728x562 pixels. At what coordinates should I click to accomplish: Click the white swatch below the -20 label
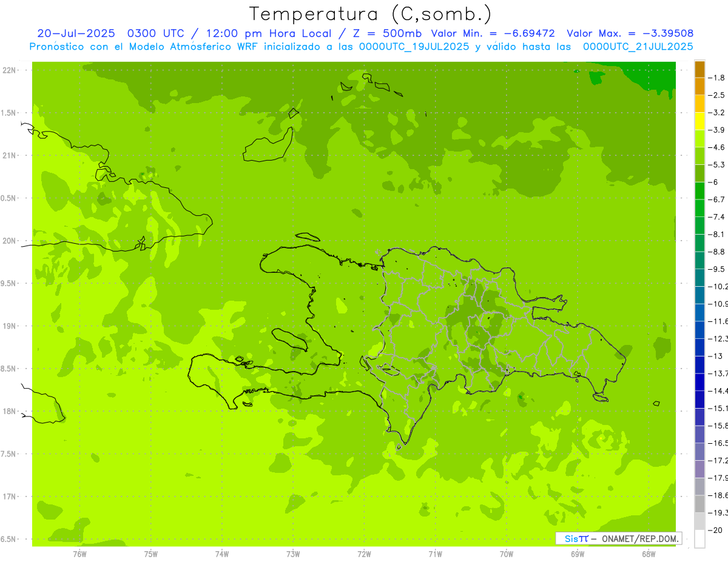(x=699, y=538)
